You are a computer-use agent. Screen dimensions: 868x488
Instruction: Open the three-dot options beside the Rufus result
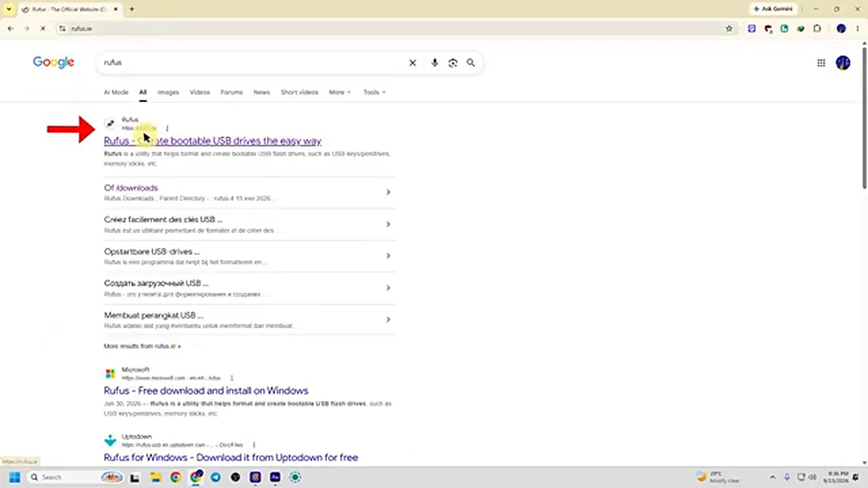(167, 128)
